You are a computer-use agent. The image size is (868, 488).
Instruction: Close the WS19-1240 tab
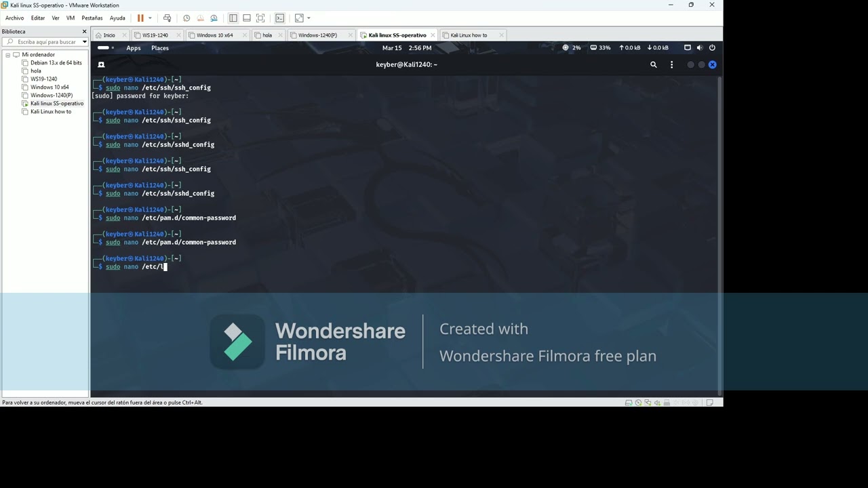[x=178, y=35]
